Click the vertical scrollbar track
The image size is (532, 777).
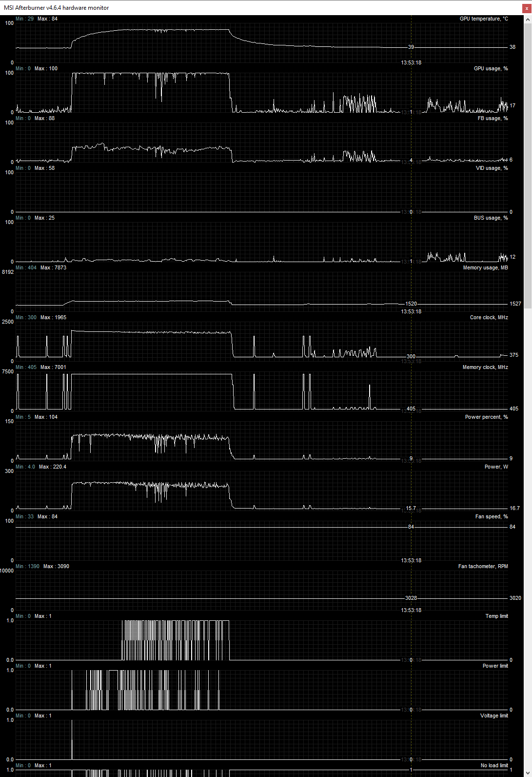(528, 390)
